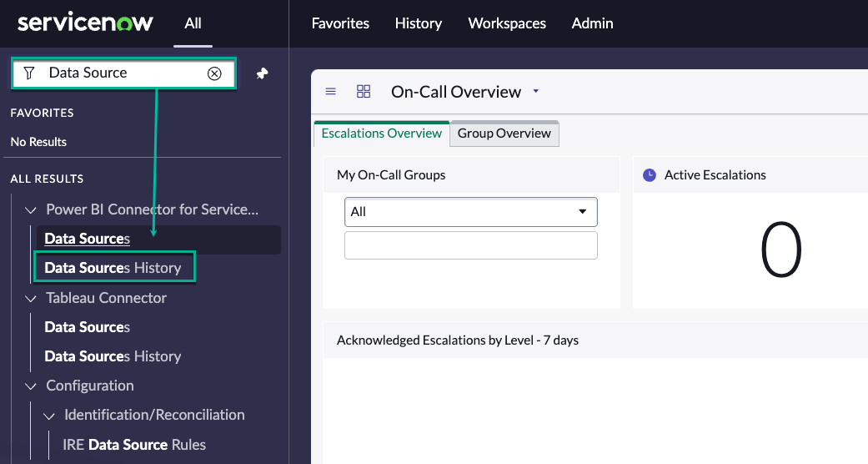Screen dimensions: 868x464
Task: Switch to the Group Overview tab
Action: click(x=504, y=134)
